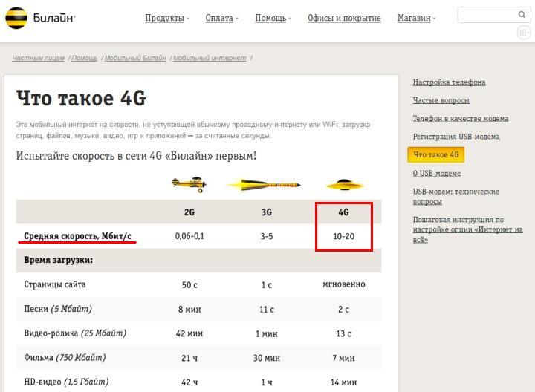Click the 3G column header
Screen dimensions: 535x392
coord(267,212)
